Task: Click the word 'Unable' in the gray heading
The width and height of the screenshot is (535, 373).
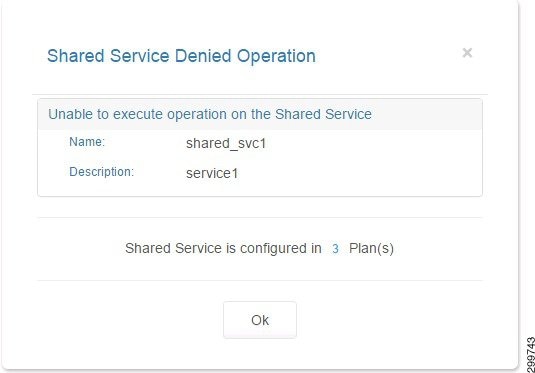Action: pos(70,114)
